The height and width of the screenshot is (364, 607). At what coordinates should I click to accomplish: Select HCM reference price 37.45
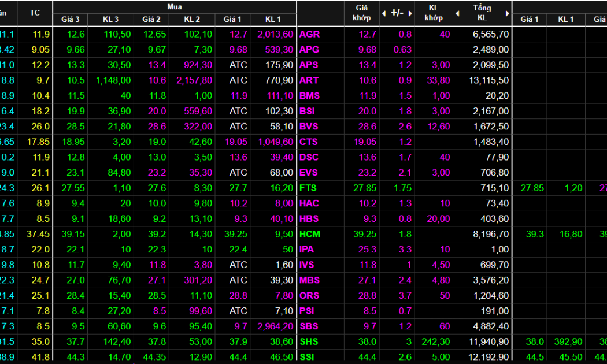coord(38,234)
